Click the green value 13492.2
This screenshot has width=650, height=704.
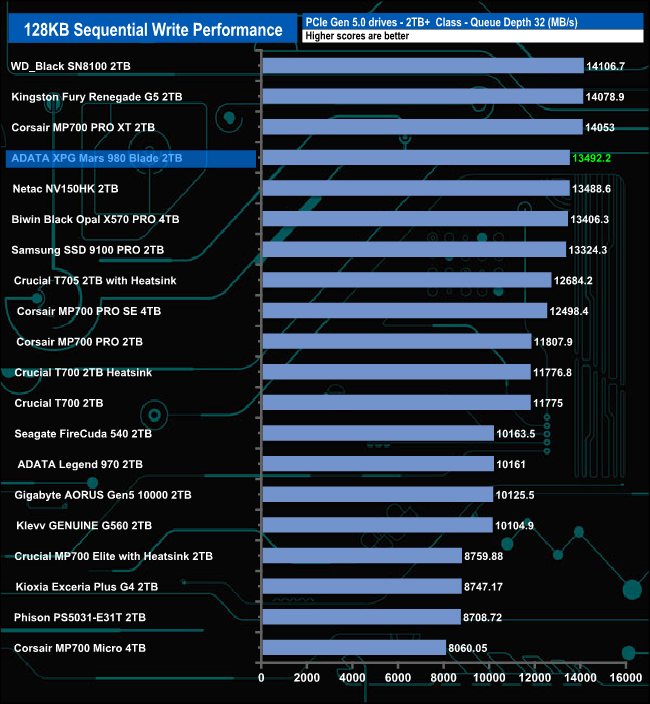pyautogui.click(x=591, y=158)
